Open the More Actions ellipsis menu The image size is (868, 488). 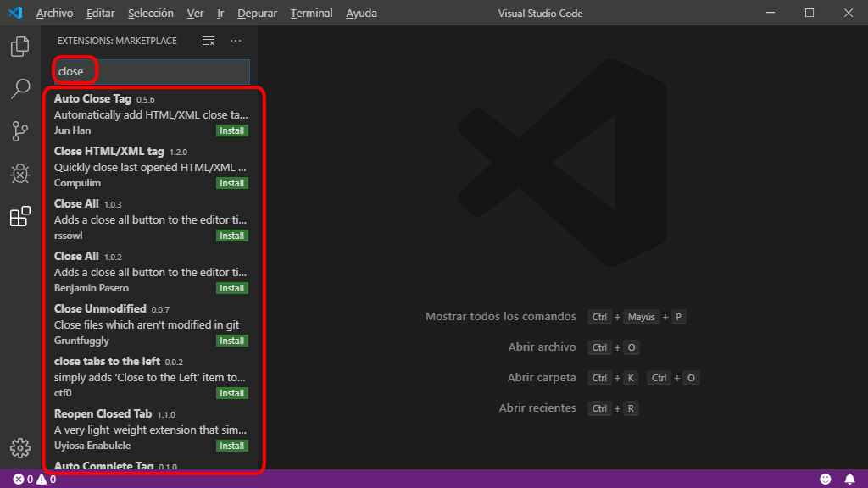[x=236, y=41]
